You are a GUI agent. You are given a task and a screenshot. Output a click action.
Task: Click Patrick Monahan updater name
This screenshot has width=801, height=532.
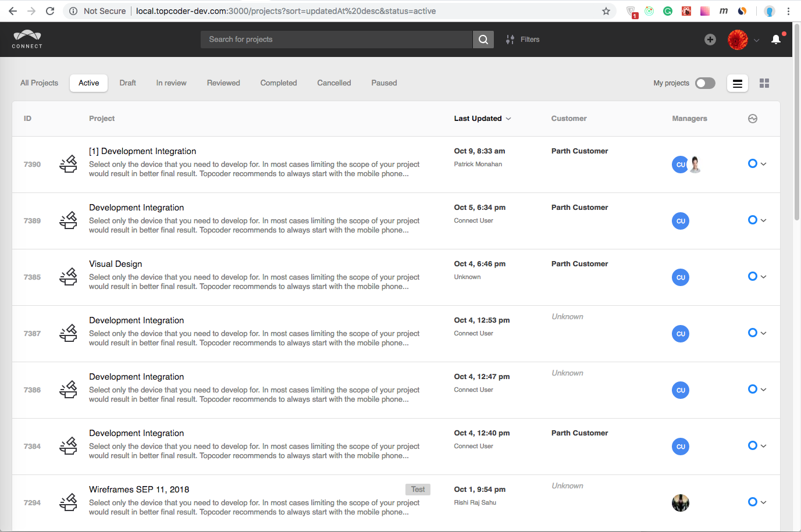[478, 165]
